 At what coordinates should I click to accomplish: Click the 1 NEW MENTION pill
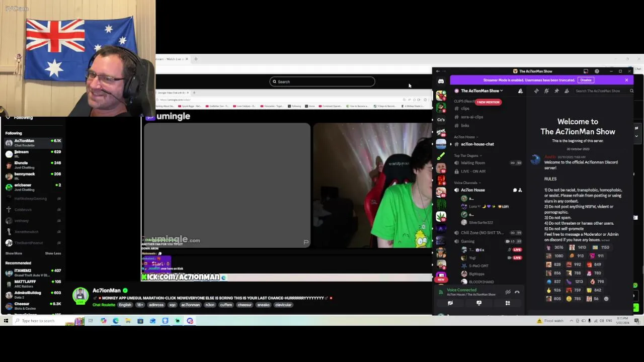[x=488, y=102]
